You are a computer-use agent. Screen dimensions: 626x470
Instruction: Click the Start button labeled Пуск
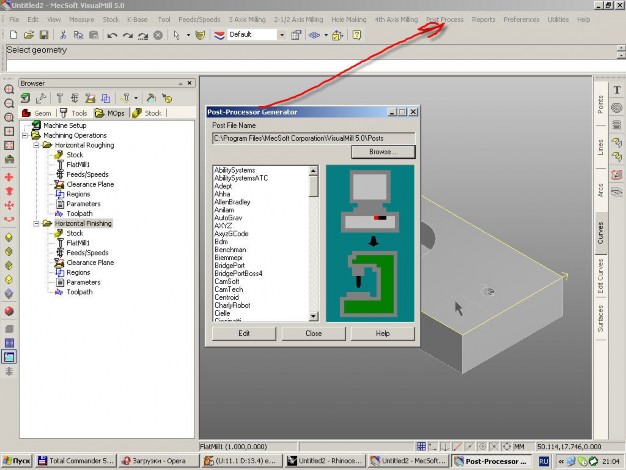[16, 461]
